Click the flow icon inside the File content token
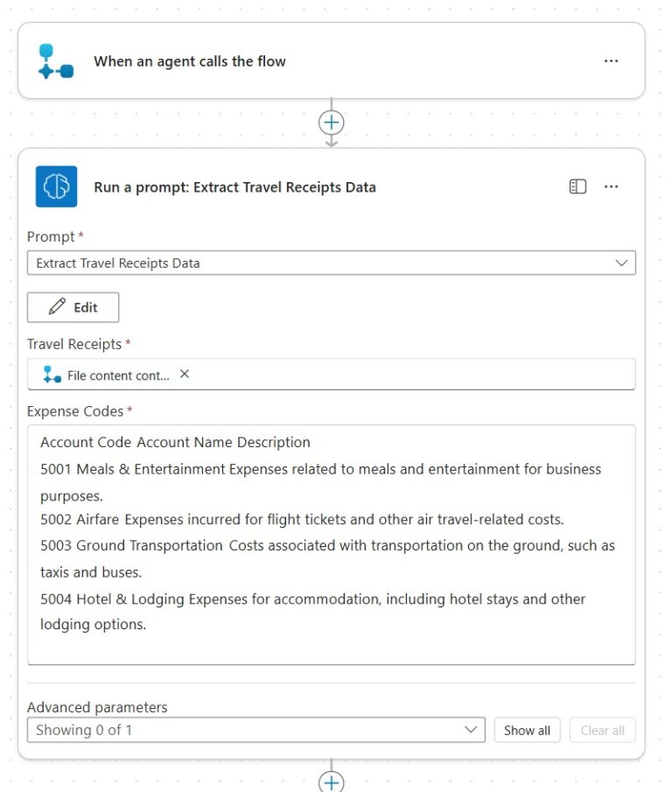 pos(52,374)
